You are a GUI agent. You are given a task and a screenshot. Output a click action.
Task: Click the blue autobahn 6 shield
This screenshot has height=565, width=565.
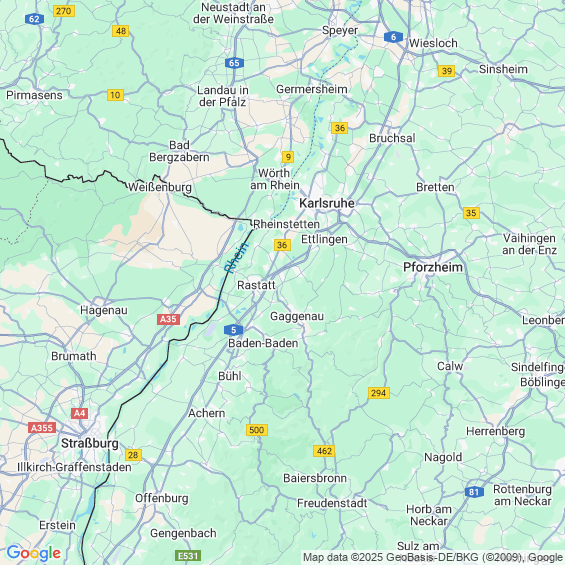coord(393,37)
